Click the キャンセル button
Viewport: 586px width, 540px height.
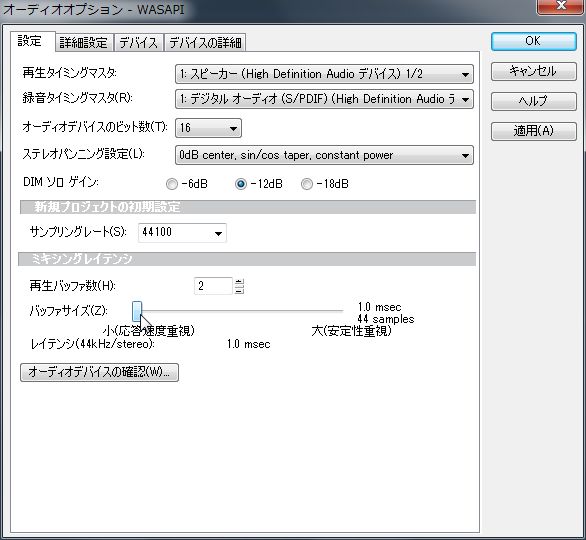(x=533, y=71)
